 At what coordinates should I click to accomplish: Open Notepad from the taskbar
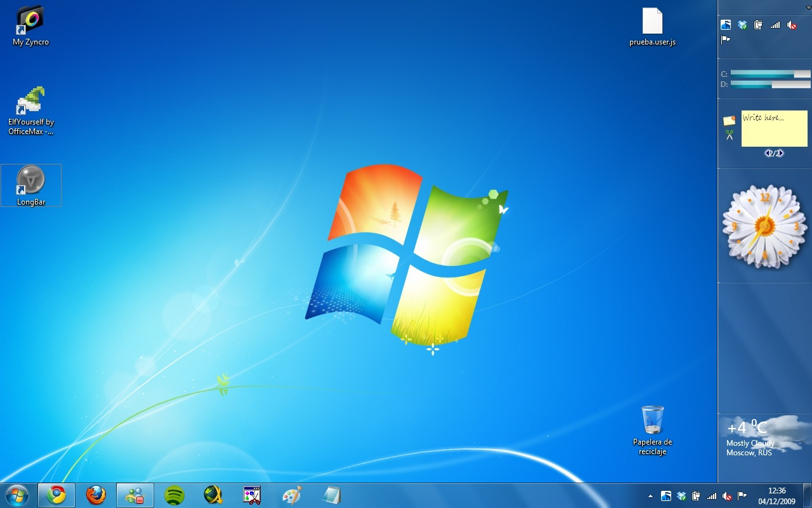click(x=331, y=495)
